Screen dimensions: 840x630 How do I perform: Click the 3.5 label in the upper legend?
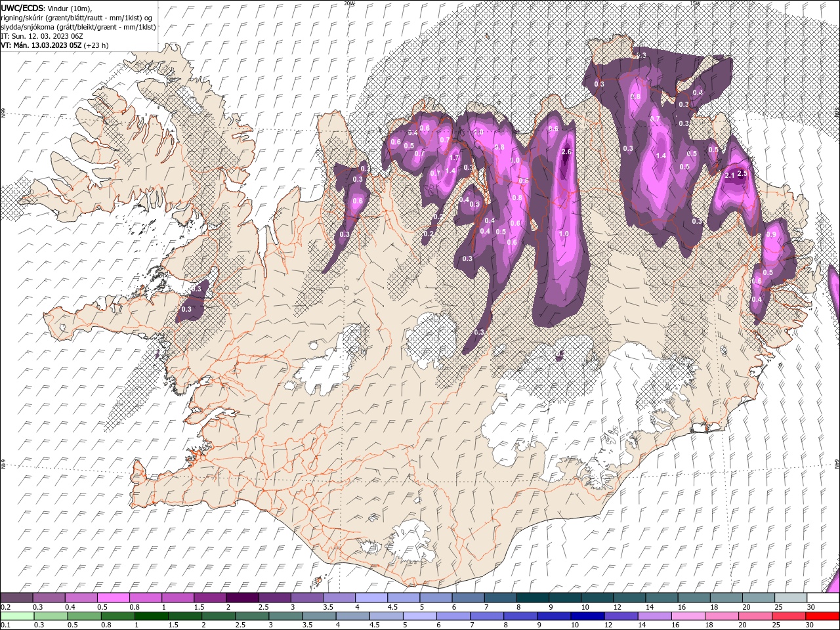[x=326, y=607]
